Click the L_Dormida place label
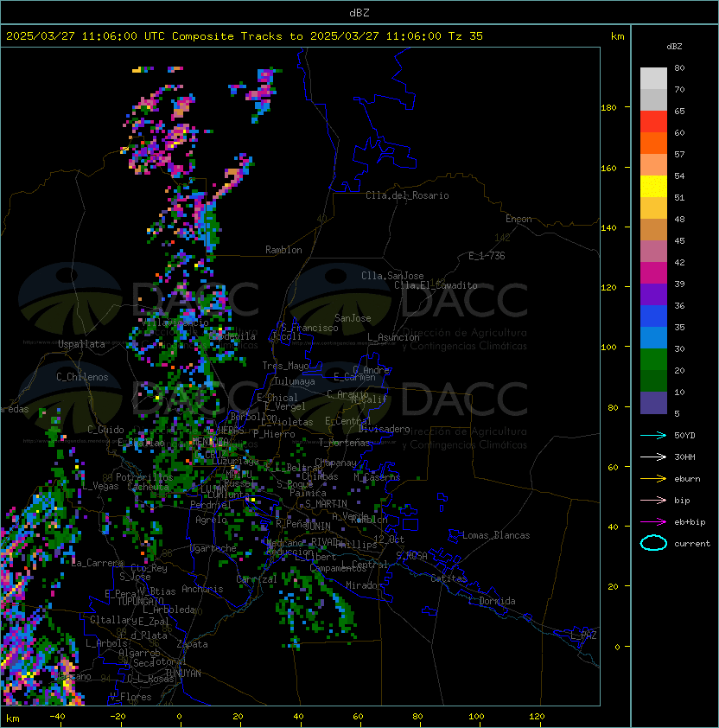Viewport: 719px width, 728px height. [x=492, y=601]
